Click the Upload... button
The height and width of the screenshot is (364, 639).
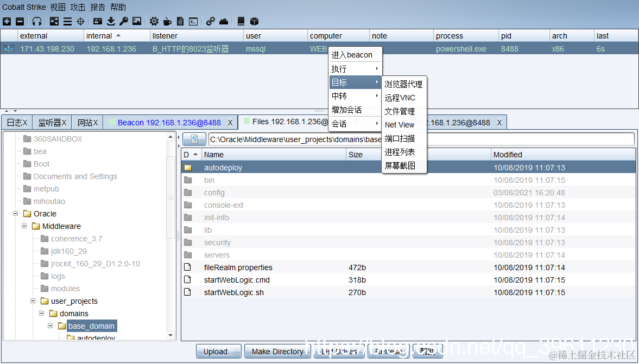click(219, 352)
